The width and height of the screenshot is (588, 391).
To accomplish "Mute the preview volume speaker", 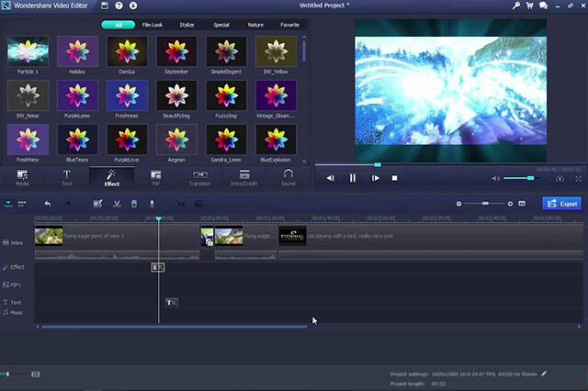I will 495,179.
